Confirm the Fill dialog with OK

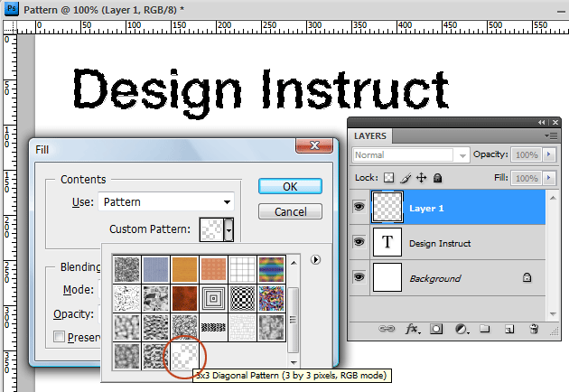click(x=290, y=187)
